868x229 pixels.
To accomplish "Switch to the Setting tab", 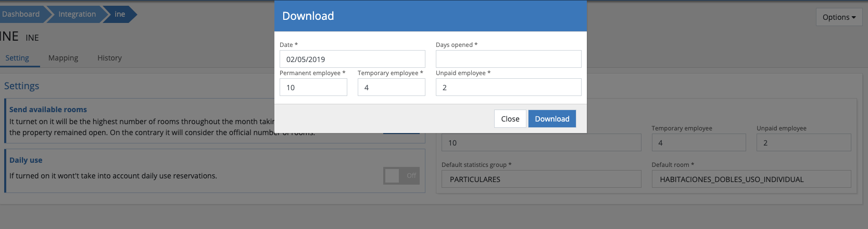I will (x=17, y=58).
